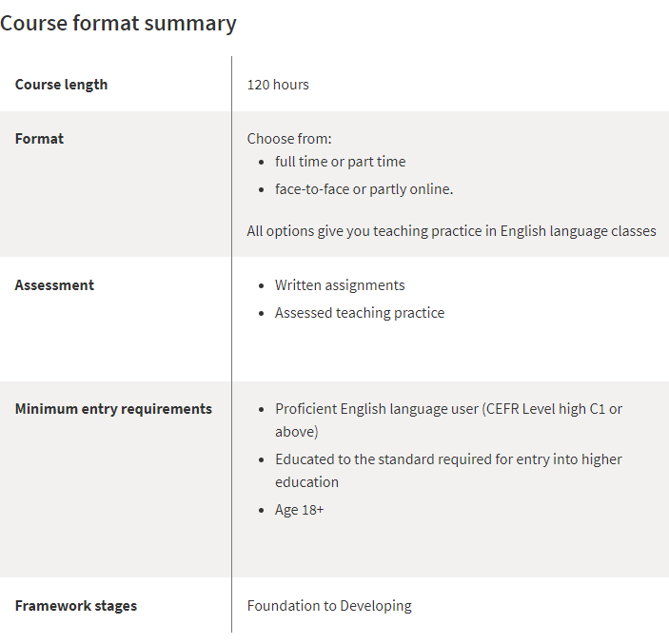The width and height of the screenshot is (669, 644).
Task: Click "Assessed teaching practice" list item
Action: click(x=359, y=313)
